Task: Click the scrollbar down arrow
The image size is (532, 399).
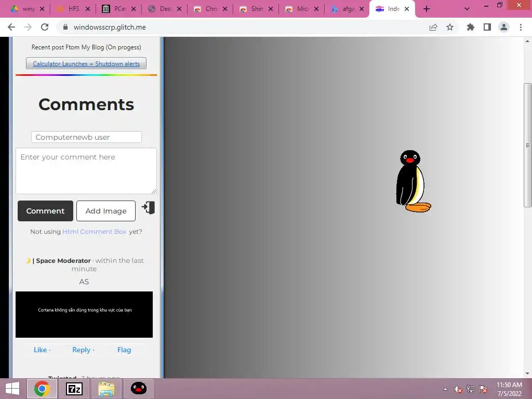Action: pos(528,374)
